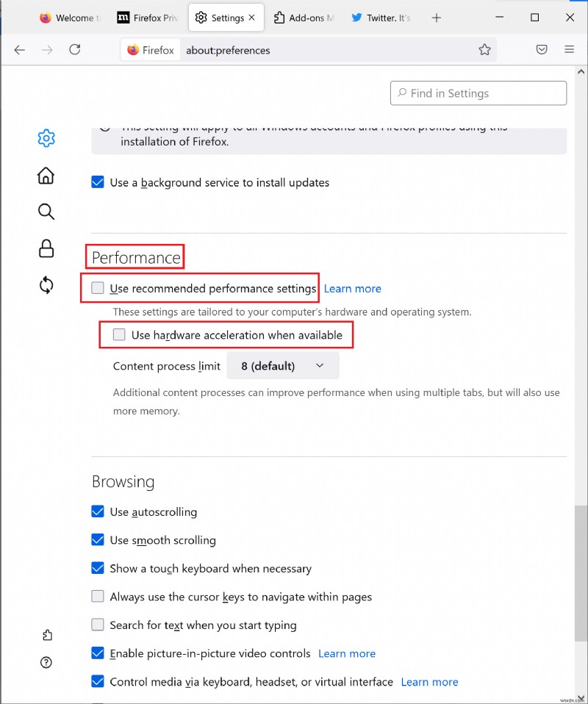Check Use hardware acceleration when available
The height and width of the screenshot is (704, 588).
pyautogui.click(x=119, y=335)
